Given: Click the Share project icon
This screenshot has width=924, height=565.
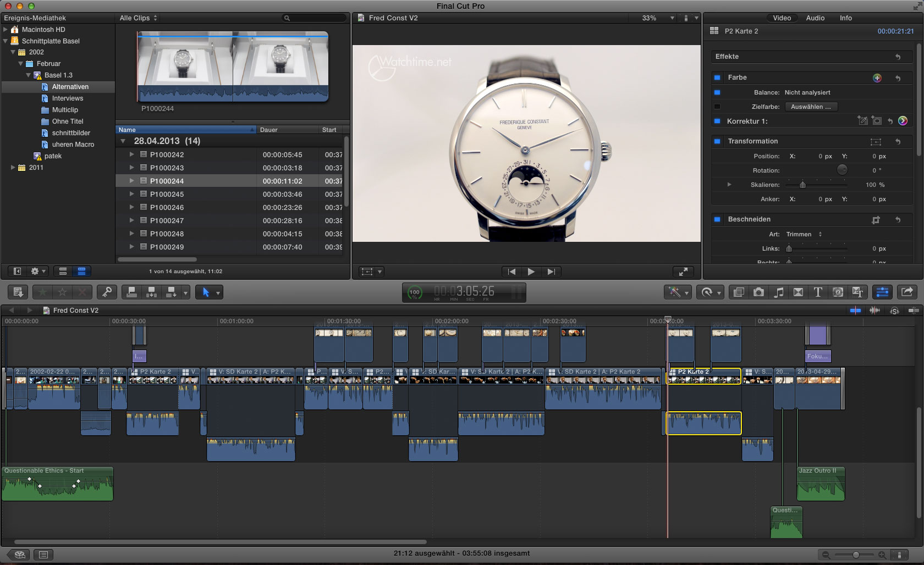Looking at the screenshot, I should pyautogui.click(x=907, y=292).
